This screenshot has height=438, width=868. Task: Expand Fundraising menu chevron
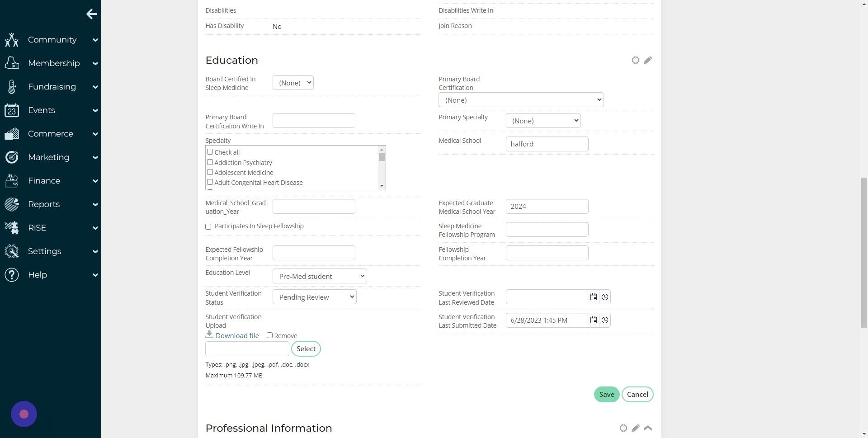(x=95, y=87)
